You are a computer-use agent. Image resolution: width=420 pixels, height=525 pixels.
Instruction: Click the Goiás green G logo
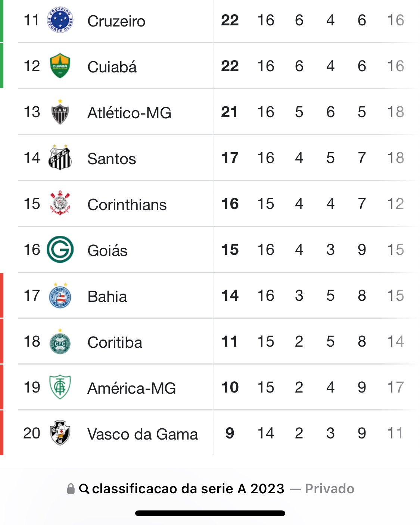coord(60,249)
